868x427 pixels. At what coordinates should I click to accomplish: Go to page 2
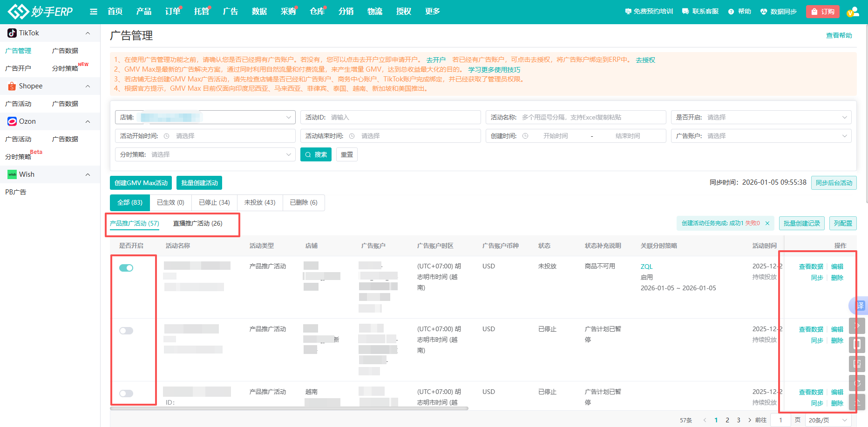click(x=727, y=420)
